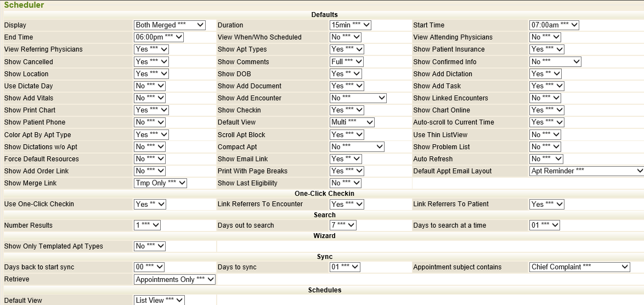Change the End Time dropdown value
Screen dimensions: 644x305
pyautogui.click(x=159, y=37)
